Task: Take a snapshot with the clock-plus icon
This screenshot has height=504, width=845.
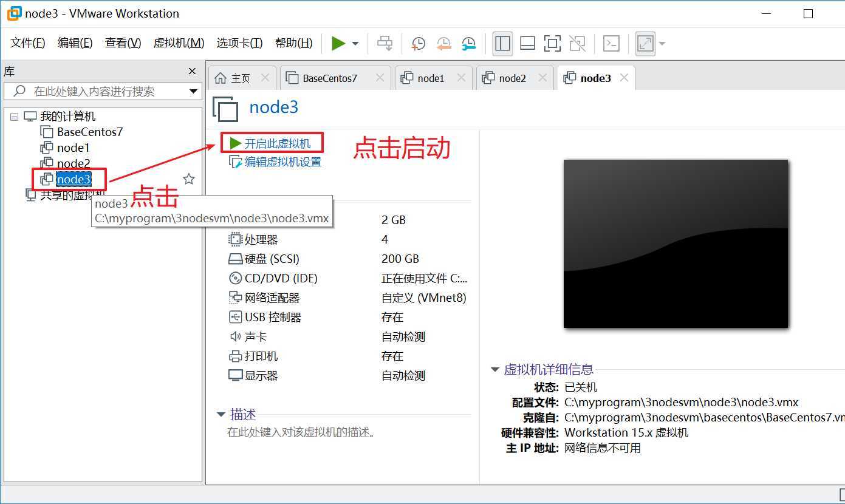Action: (419, 43)
